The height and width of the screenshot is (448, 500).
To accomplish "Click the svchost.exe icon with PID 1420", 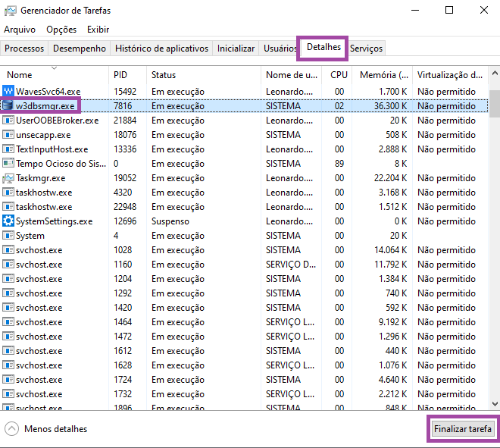I will [8, 307].
